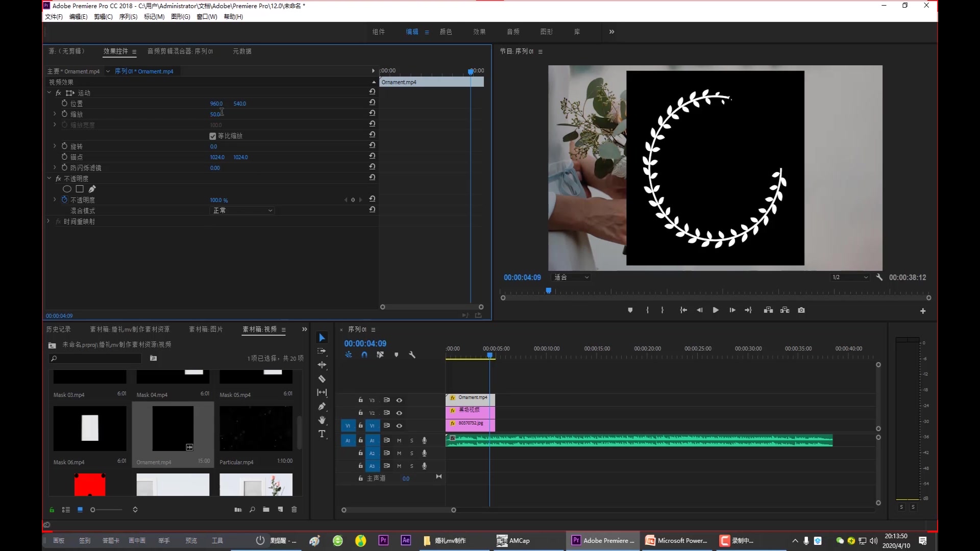The image size is (980, 551).
Task: Open 序列 menu from menu bar
Action: [x=127, y=17]
